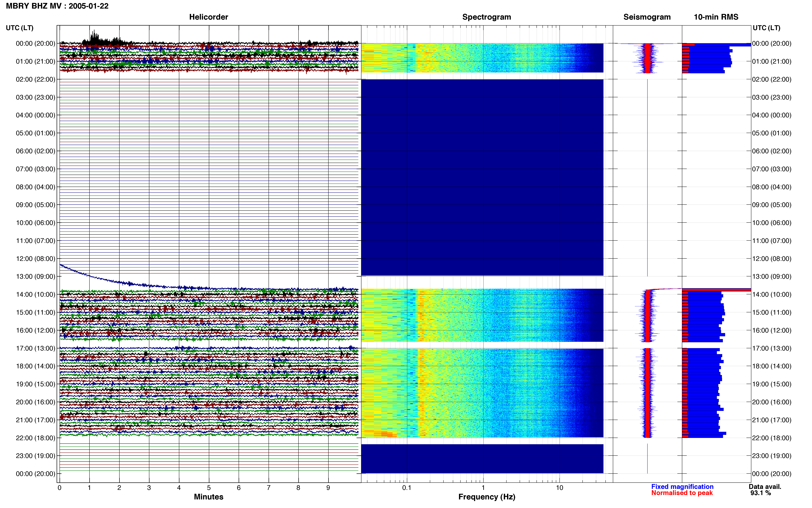Click '06:00 (02:00)' on the helicorder time axis
This screenshot has height=508, width=812.
click(x=36, y=151)
